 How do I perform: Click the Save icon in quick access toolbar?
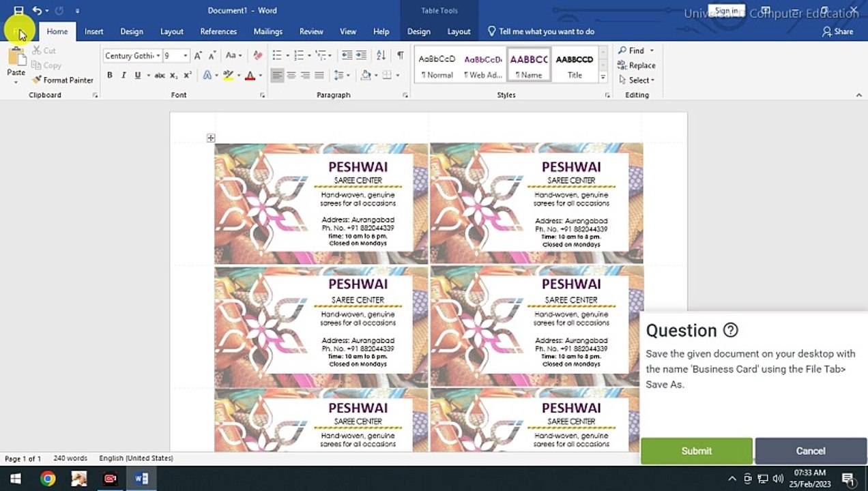(x=18, y=11)
